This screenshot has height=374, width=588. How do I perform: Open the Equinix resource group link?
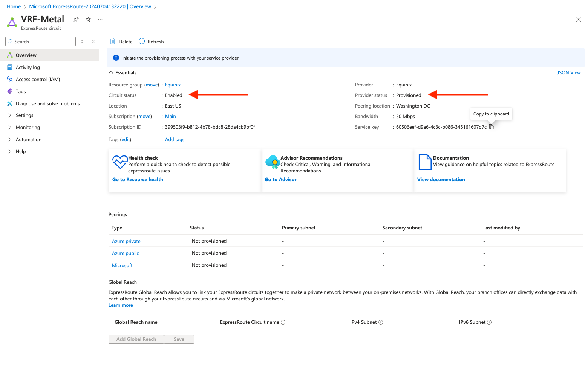coord(173,85)
